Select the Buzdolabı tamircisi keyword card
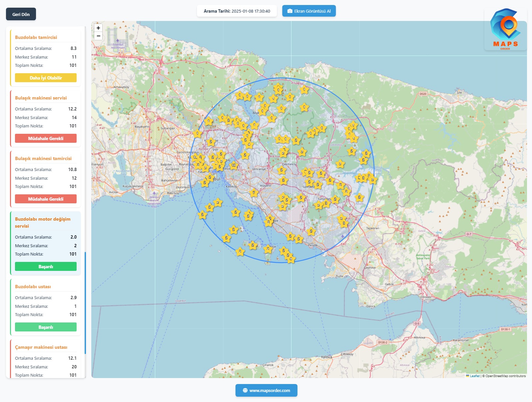The height and width of the screenshot is (402, 532). [x=36, y=37]
